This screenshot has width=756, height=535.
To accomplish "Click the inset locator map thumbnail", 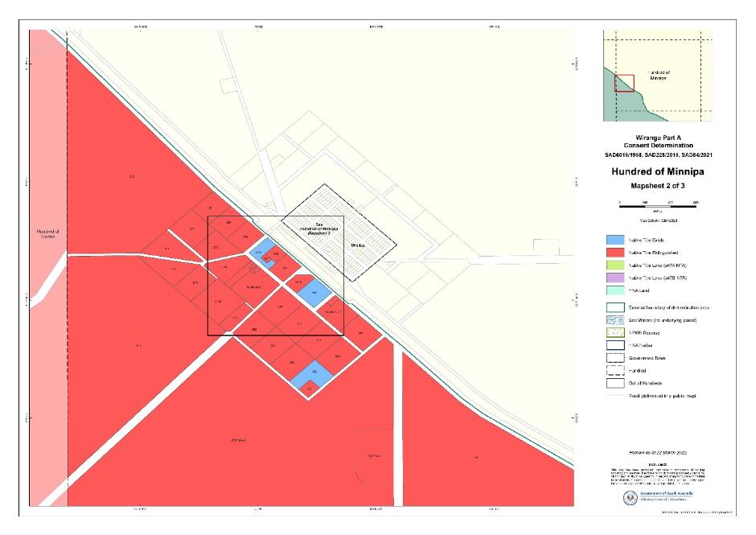I will tap(658, 76).
